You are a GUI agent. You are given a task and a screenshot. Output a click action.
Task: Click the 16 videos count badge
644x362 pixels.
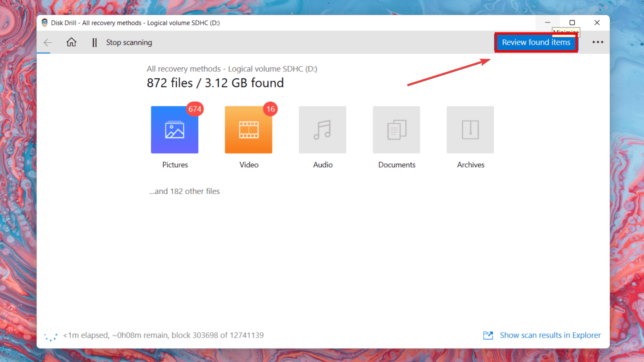(x=270, y=109)
